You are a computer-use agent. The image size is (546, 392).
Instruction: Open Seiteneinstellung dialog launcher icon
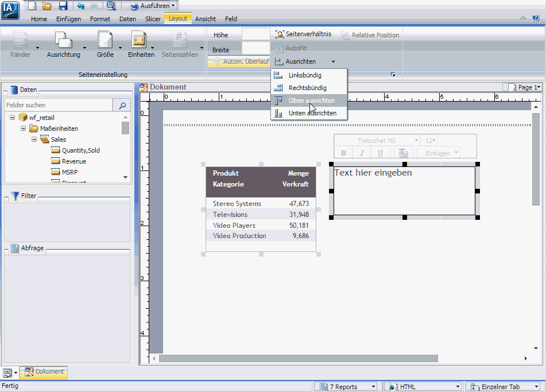pos(393,75)
